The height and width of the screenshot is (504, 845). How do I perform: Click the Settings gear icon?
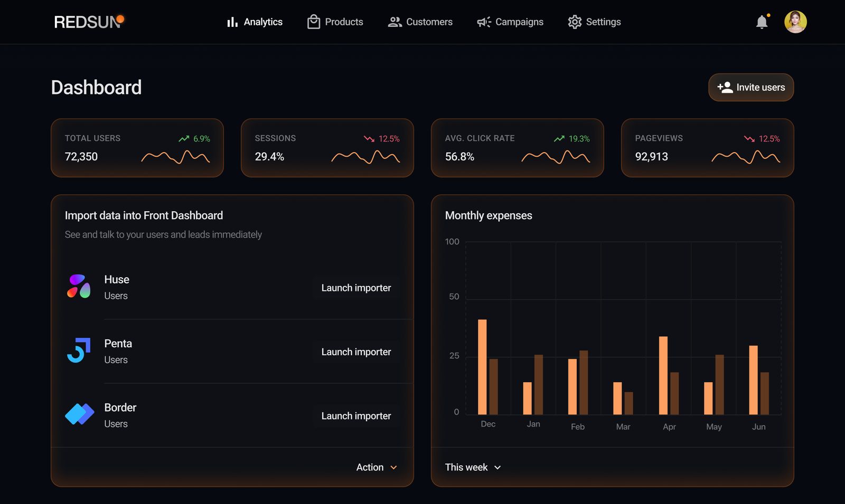click(575, 22)
